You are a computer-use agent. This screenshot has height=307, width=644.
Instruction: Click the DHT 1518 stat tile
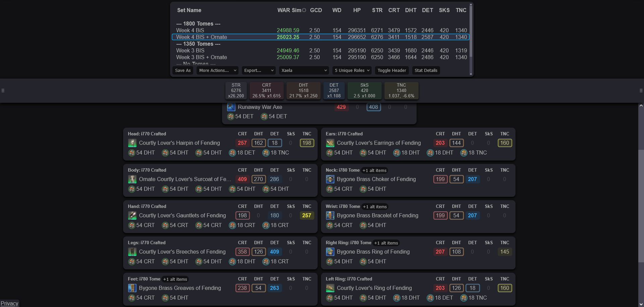[x=304, y=91]
